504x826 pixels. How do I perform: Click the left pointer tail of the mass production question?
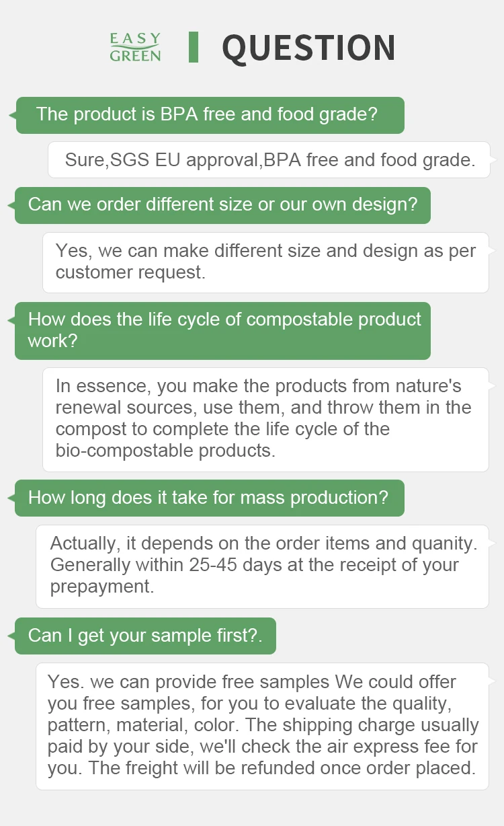[11, 498]
